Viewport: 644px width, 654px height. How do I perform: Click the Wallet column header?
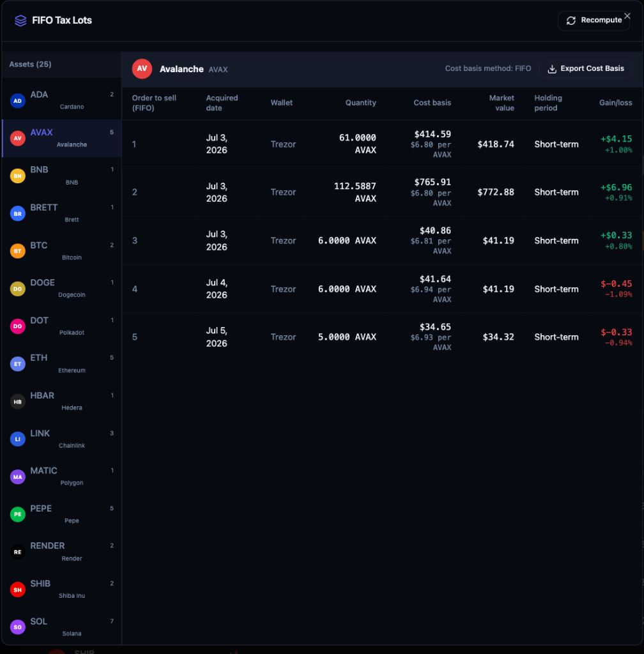[x=282, y=103]
